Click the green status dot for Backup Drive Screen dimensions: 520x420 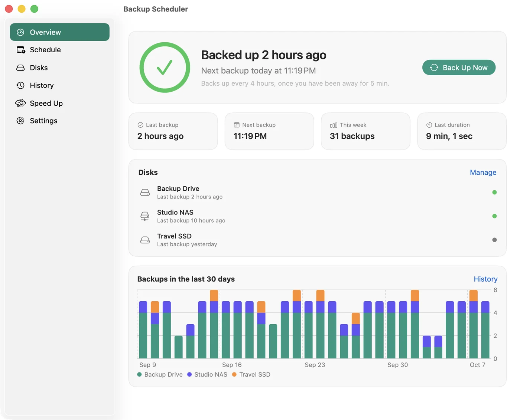tap(494, 192)
